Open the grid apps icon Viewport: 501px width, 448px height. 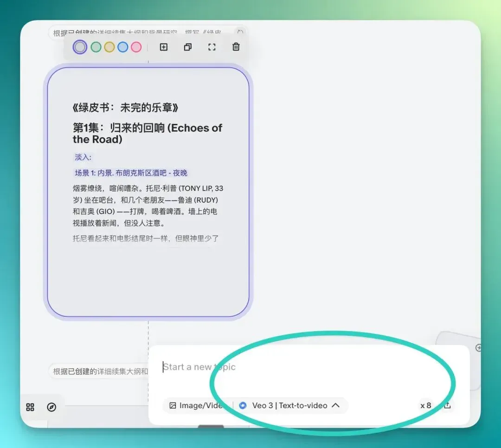click(30, 407)
